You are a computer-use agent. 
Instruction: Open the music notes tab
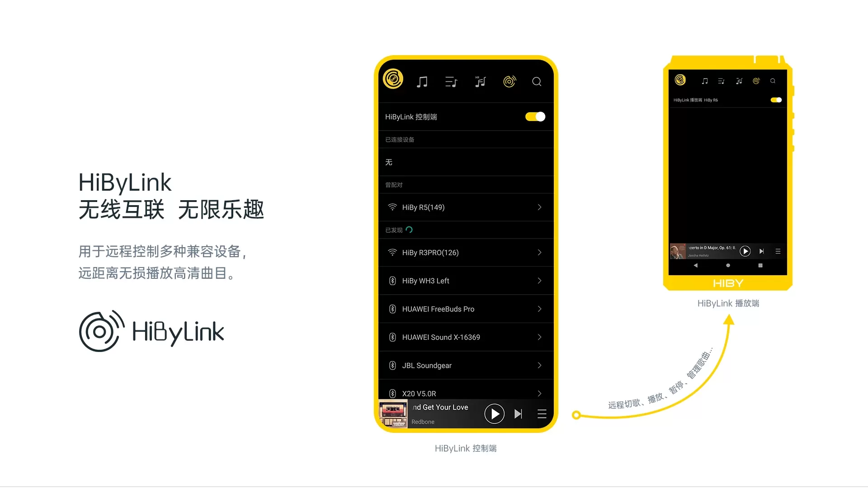click(x=422, y=82)
